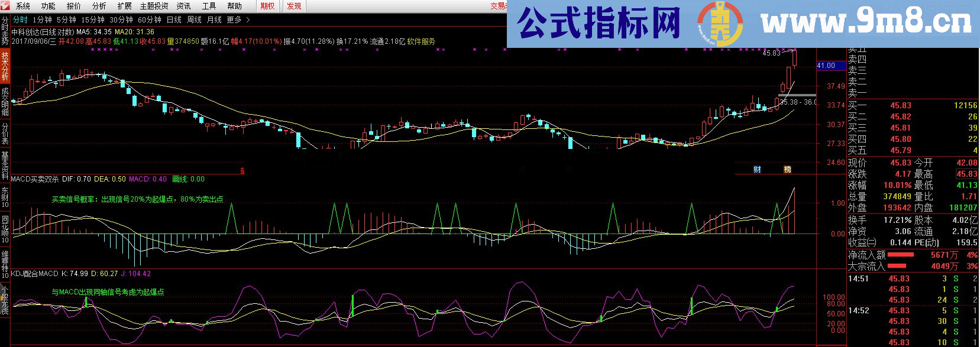
Task: Select the 15分钟 period
Action: coord(93,20)
